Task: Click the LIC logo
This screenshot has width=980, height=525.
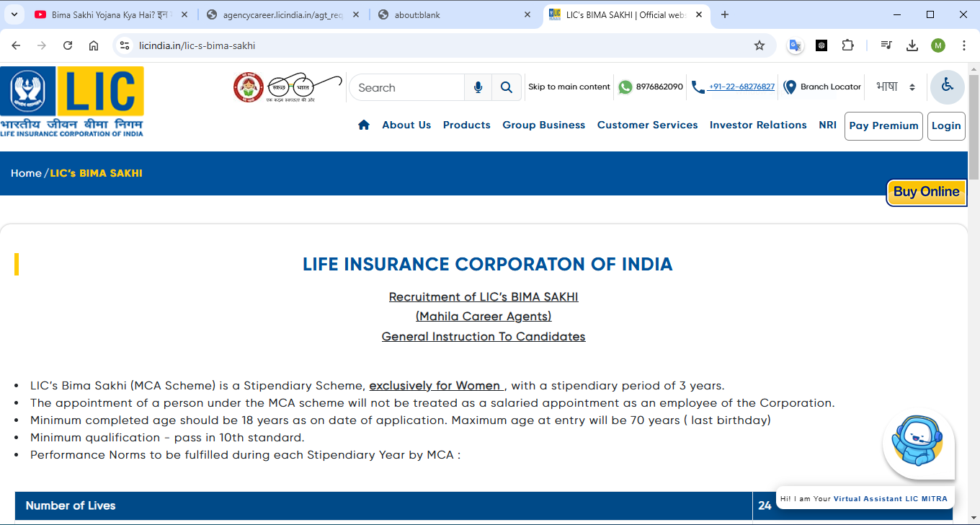Action: (x=72, y=101)
